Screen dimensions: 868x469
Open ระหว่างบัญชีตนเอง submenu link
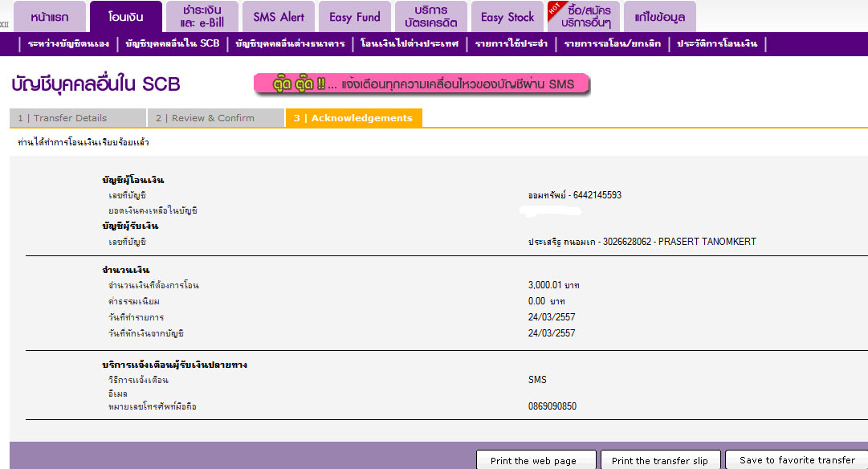point(68,43)
